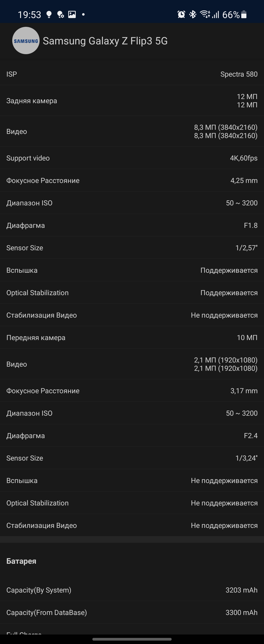
Task: Tap the F1.8 Диафрагма row
Action: click(132, 225)
